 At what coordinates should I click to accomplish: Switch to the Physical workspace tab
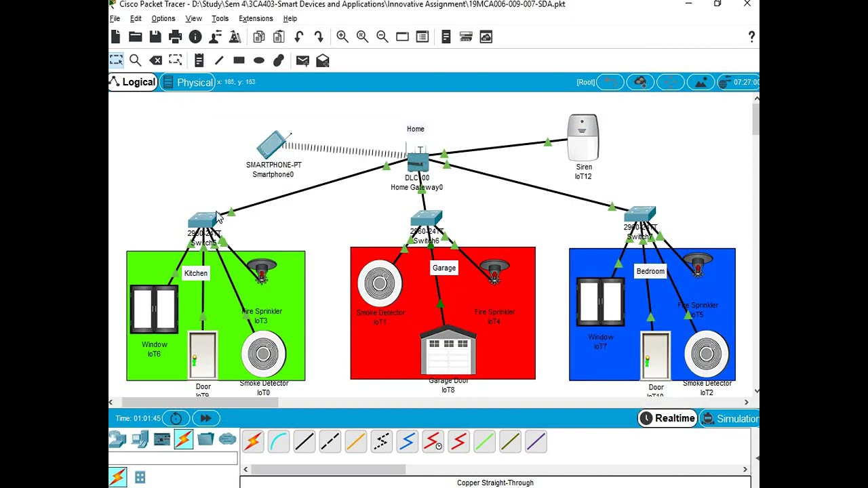pos(188,82)
